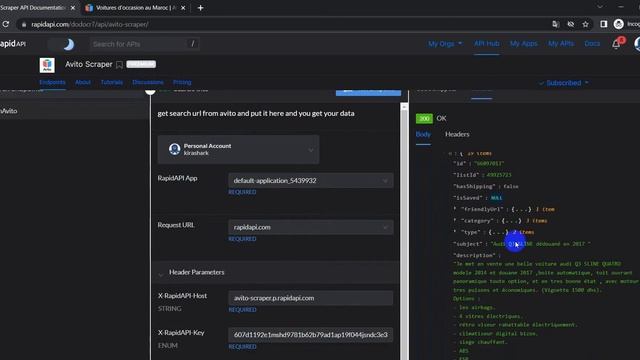Click the Avito Scraper logo thumbnail
The image size is (640, 360).
[47, 65]
